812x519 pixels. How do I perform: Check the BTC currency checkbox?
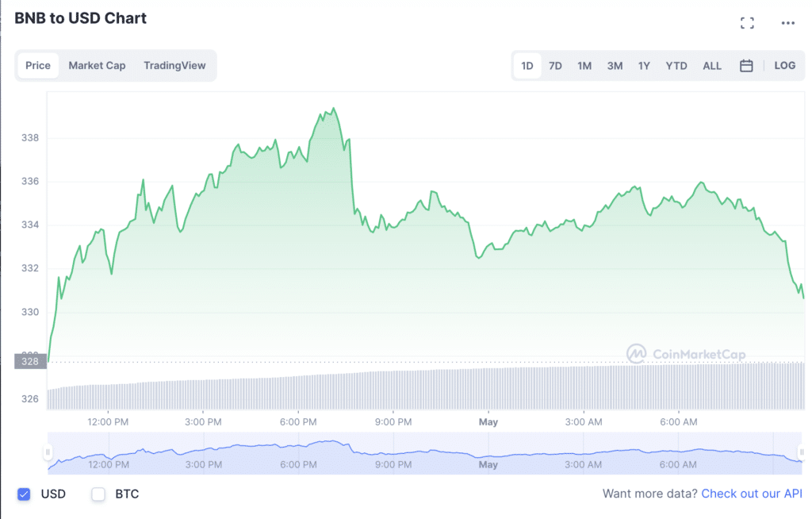point(98,494)
